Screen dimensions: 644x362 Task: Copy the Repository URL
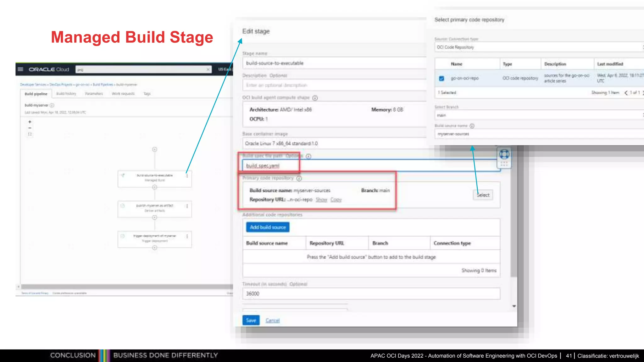pyautogui.click(x=336, y=200)
